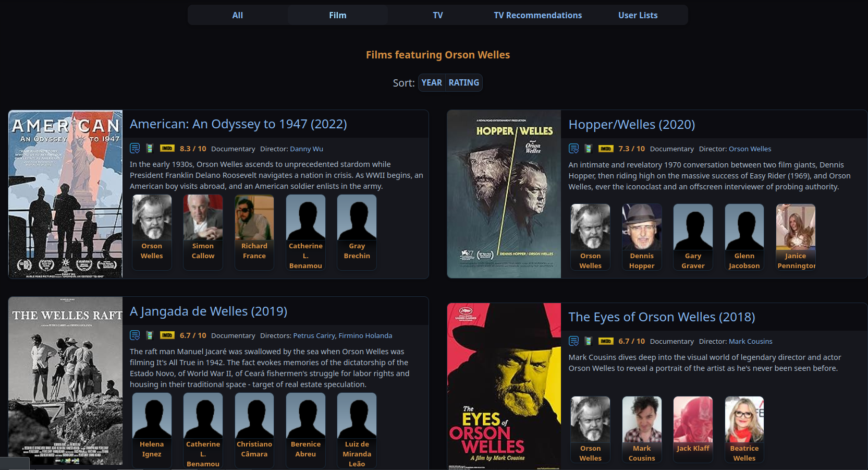Add Hopper/Welles to list icon

pos(573,149)
